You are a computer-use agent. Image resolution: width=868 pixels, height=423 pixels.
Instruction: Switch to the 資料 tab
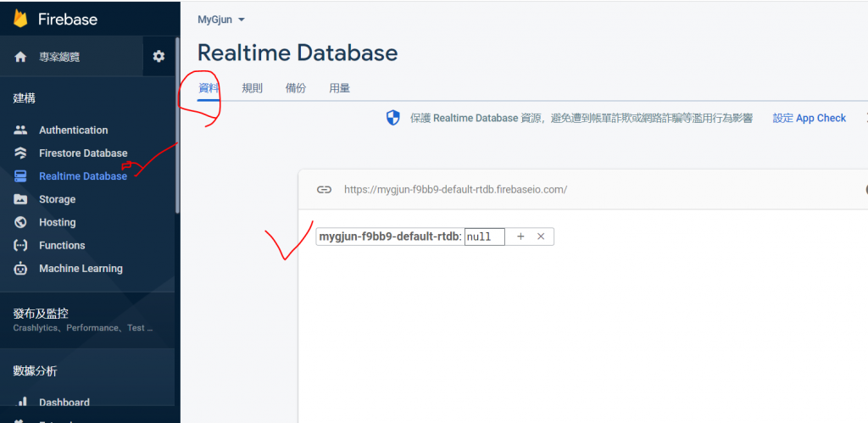click(x=209, y=88)
